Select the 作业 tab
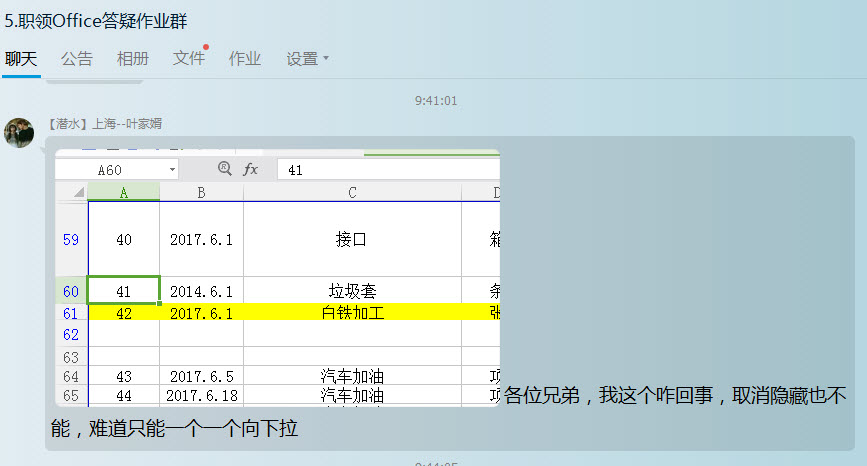 (x=245, y=59)
